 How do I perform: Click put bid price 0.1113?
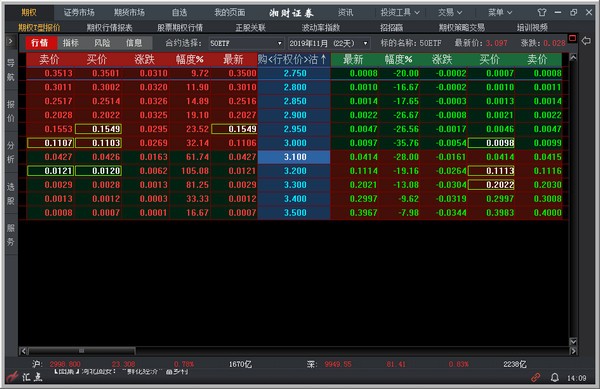491,171
